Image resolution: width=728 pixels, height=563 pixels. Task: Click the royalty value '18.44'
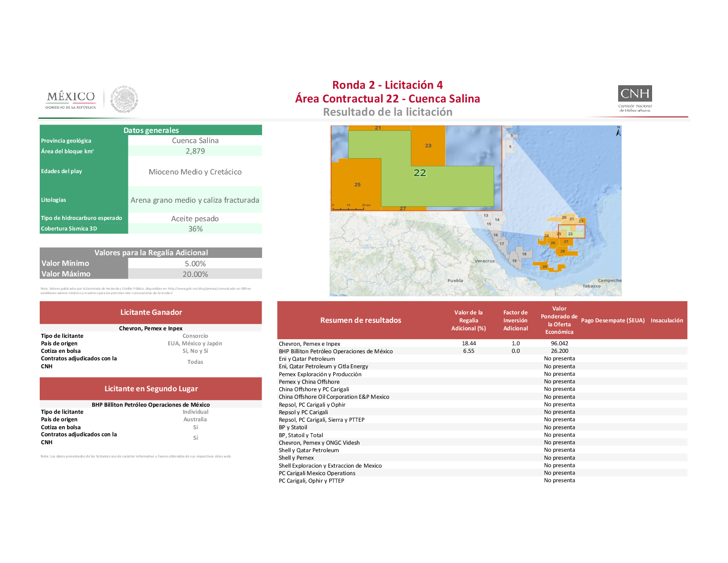[469, 344]
